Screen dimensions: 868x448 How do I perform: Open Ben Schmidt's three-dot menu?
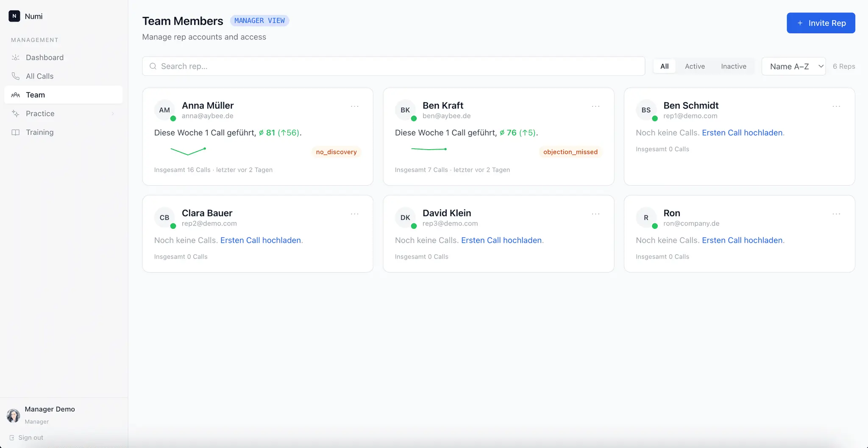(x=836, y=106)
